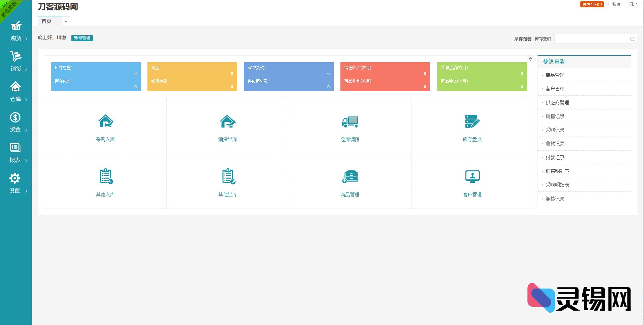Expand the 销货 sidebar menu

tap(16, 62)
